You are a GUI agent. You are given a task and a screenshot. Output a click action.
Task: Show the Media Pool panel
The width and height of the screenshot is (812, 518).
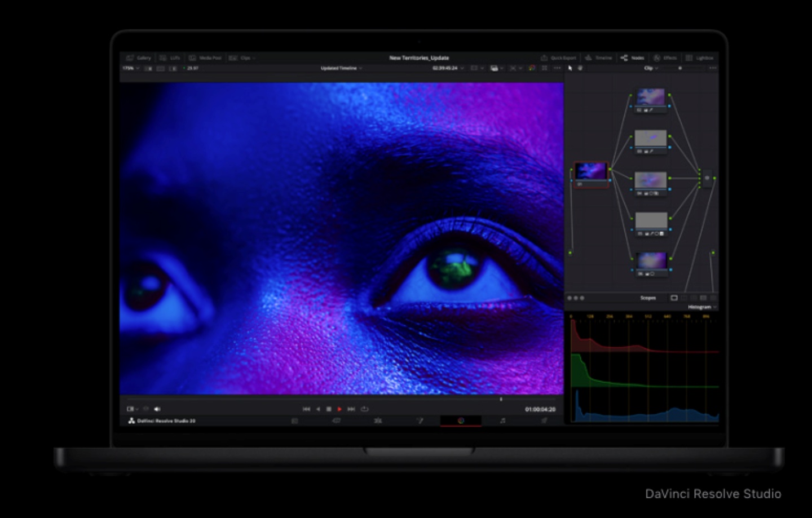tap(205, 58)
